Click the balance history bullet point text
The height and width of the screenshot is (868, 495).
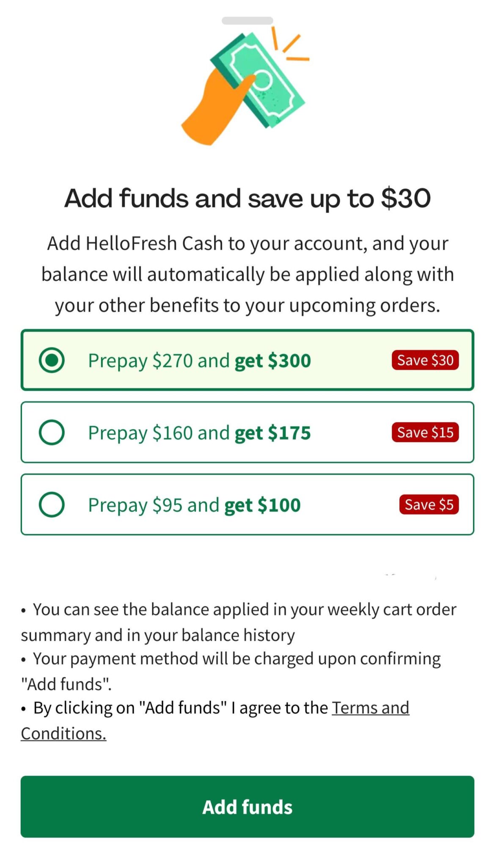click(238, 621)
